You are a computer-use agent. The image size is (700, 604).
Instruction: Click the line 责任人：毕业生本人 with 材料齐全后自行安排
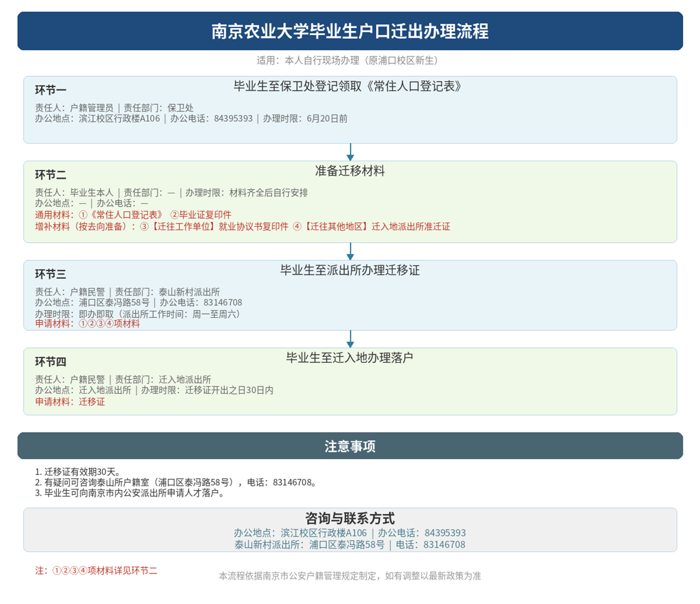click(171, 192)
